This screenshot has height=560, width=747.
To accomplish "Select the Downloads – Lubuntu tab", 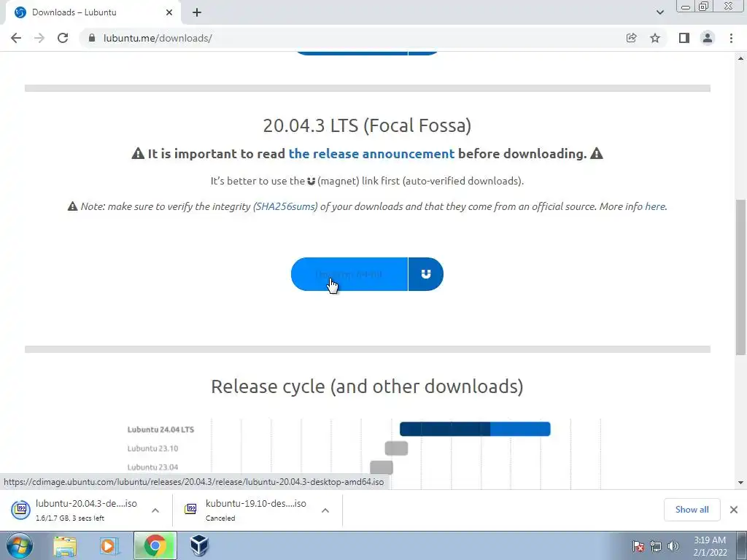I will (x=93, y=12).
